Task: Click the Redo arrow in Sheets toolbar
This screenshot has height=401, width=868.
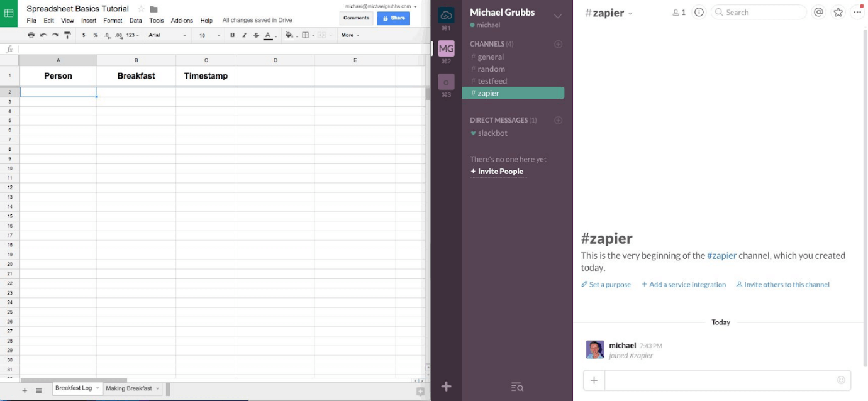Action: [55, 35]
